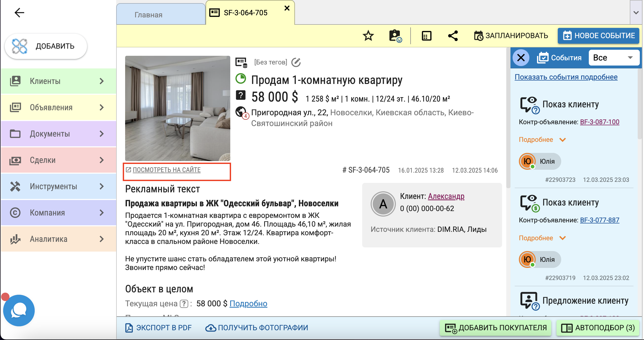The height and width of the screenshot is (340, 644).
Task: Open the Документы sidebar section
Action: 58,134
